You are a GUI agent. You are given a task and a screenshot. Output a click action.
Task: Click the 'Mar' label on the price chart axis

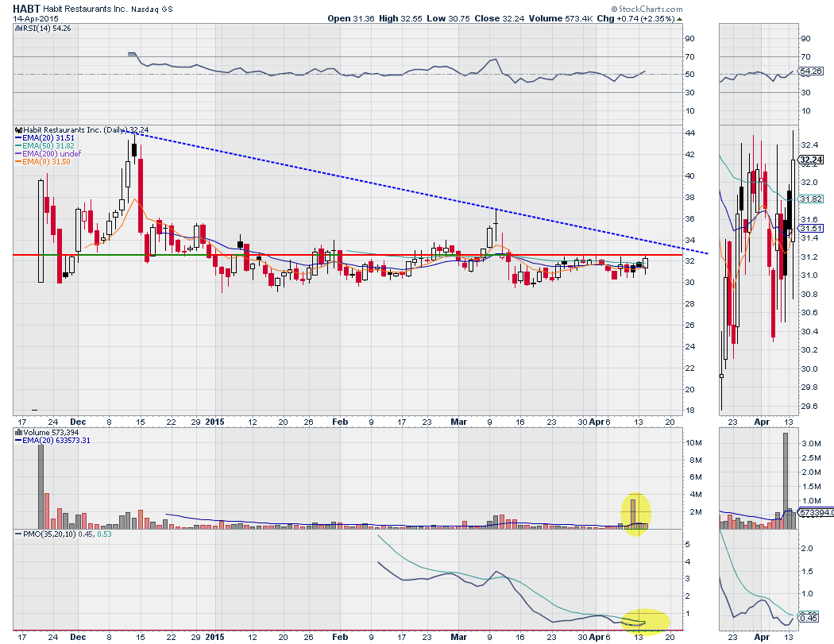(458, 422)
